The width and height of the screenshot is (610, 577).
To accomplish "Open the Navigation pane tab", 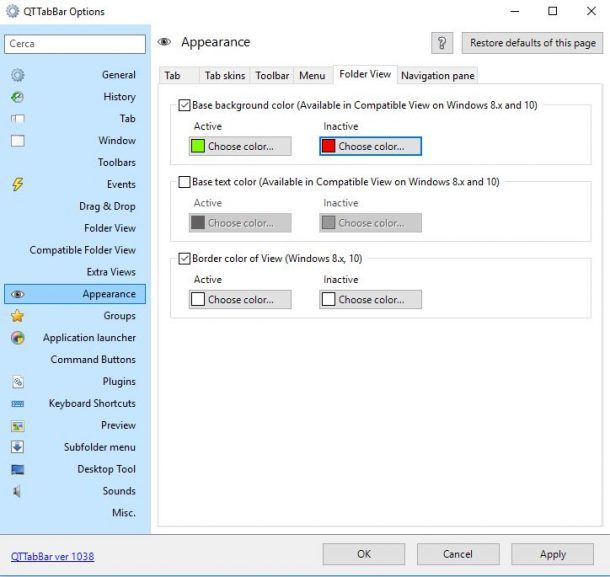I will 438,75.
